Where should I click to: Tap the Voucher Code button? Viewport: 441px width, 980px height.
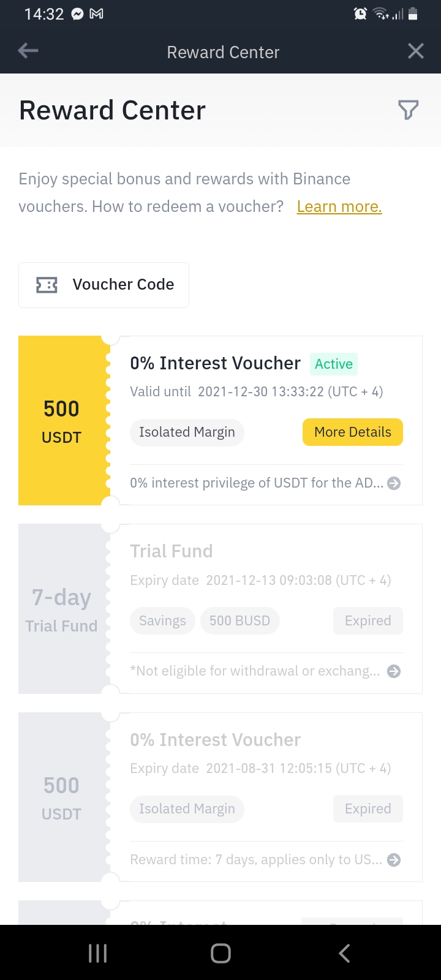104,285
